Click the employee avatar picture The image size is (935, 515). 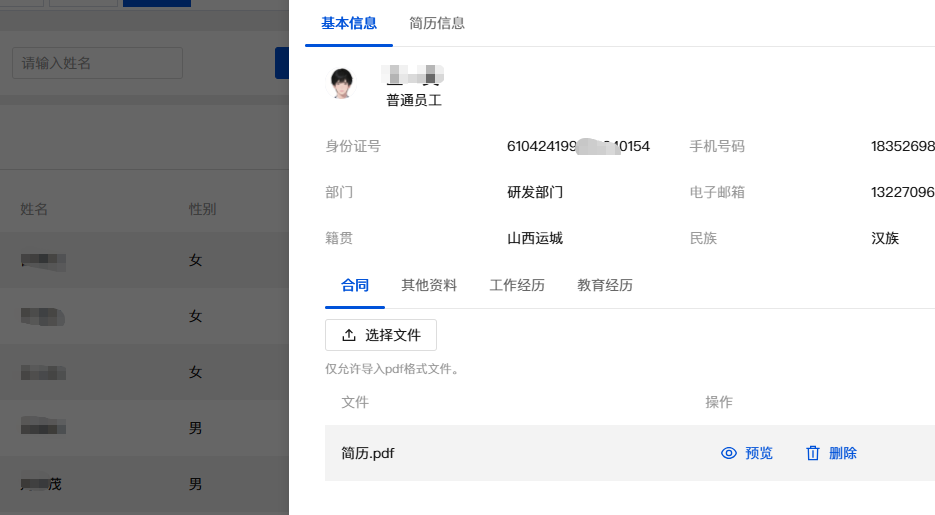coord(342,83)
